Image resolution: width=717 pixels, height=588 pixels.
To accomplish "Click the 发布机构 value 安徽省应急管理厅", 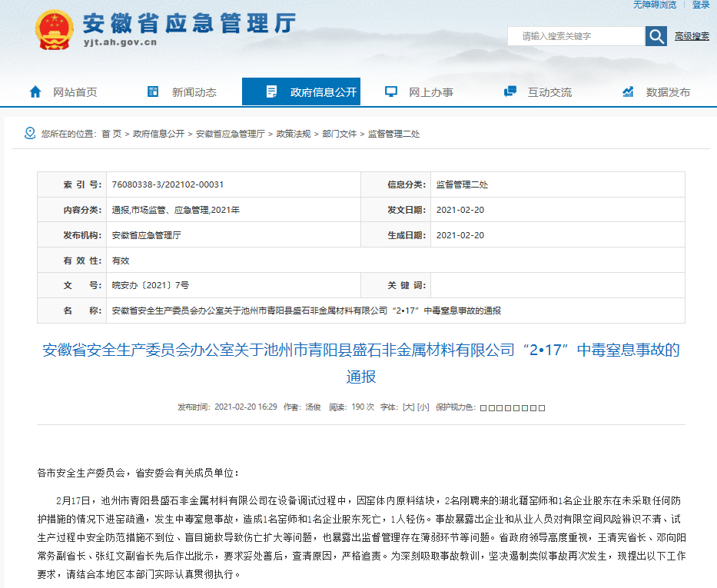I will click(x=146, y=235).
